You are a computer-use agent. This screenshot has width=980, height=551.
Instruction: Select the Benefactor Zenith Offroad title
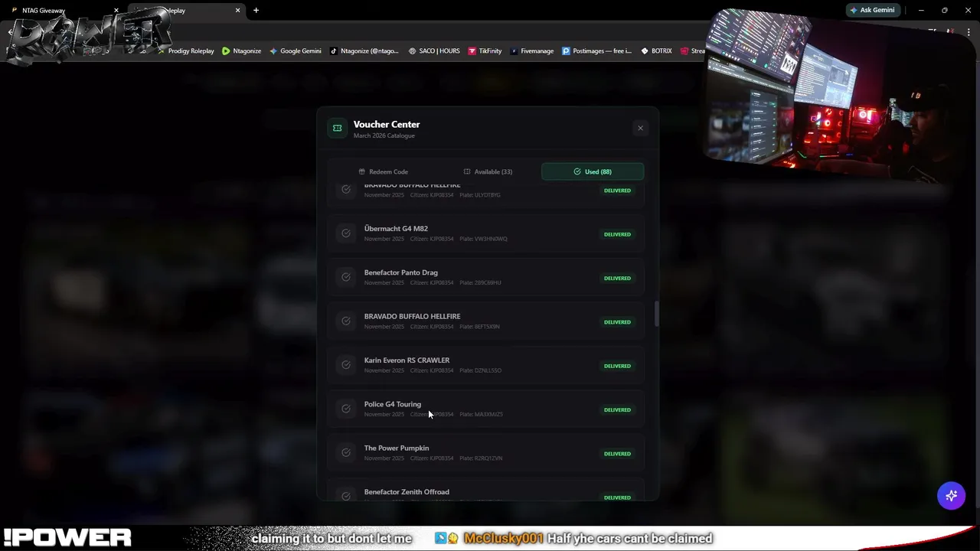click(x=407, y=492)
